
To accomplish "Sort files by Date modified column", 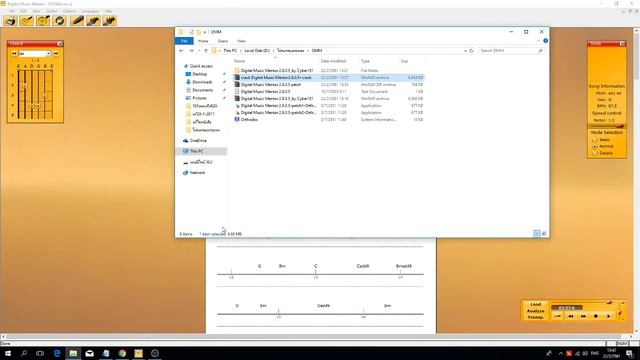I will (x=333, y=61).
